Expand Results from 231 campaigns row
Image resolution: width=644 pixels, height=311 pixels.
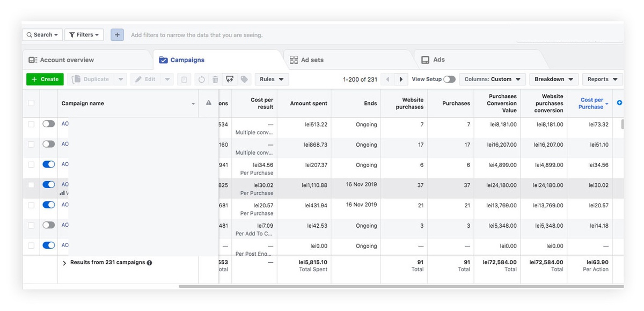coord(64,263)
